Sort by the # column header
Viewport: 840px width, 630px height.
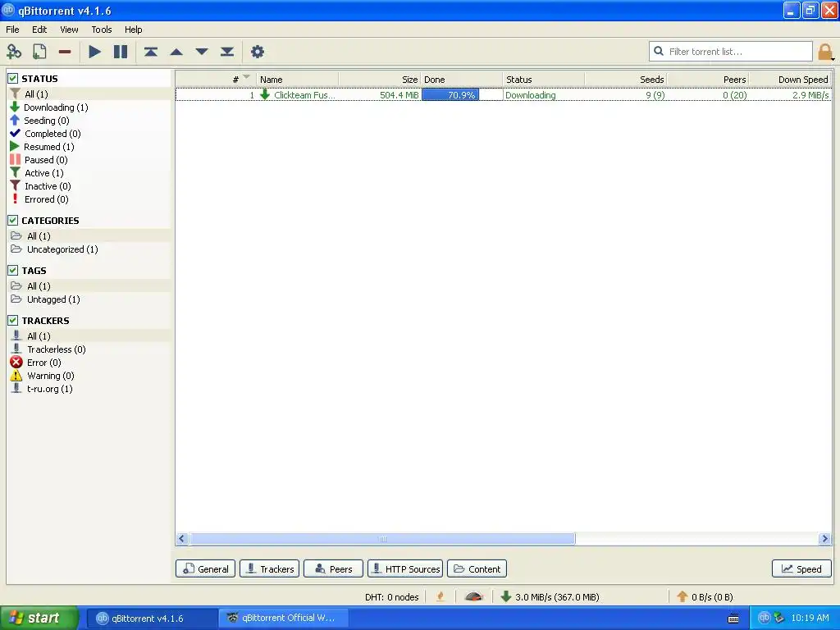(216, 80)
